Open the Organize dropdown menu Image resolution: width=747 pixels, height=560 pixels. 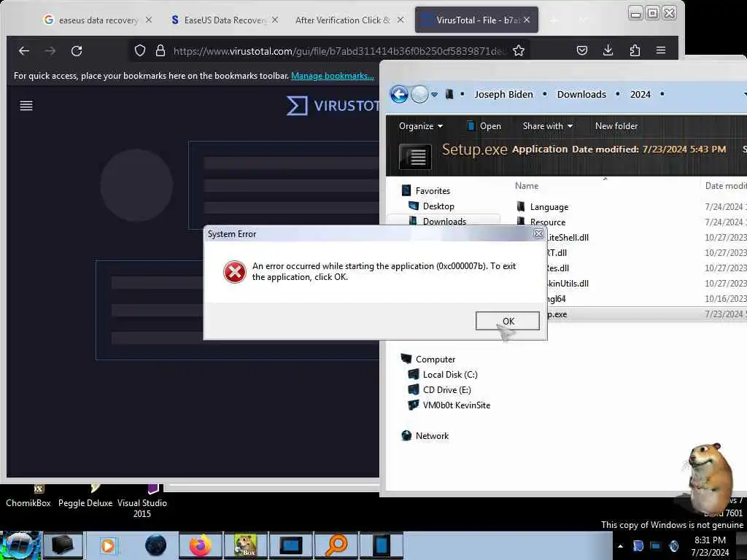[x=421, y=126]
